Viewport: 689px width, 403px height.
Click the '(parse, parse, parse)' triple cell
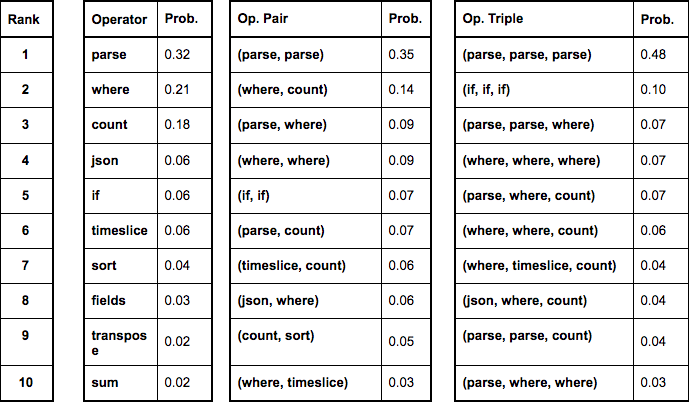544,54
